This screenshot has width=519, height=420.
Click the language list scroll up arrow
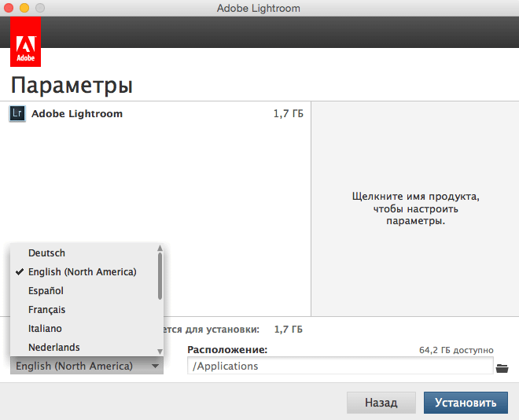click(x=160, y=248)
